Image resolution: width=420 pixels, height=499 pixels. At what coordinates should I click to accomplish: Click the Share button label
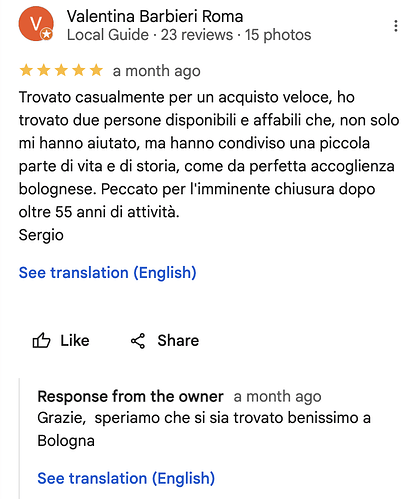pos(178,341)
